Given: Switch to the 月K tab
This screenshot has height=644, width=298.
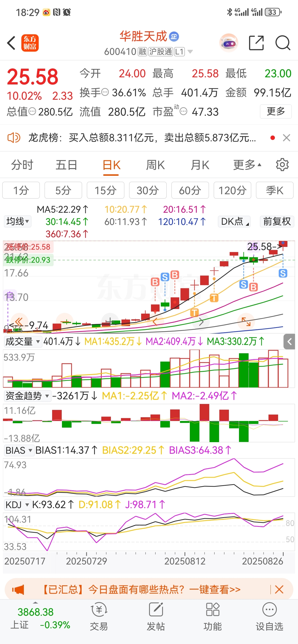Looking at the screenshot, I should [200, 165].
